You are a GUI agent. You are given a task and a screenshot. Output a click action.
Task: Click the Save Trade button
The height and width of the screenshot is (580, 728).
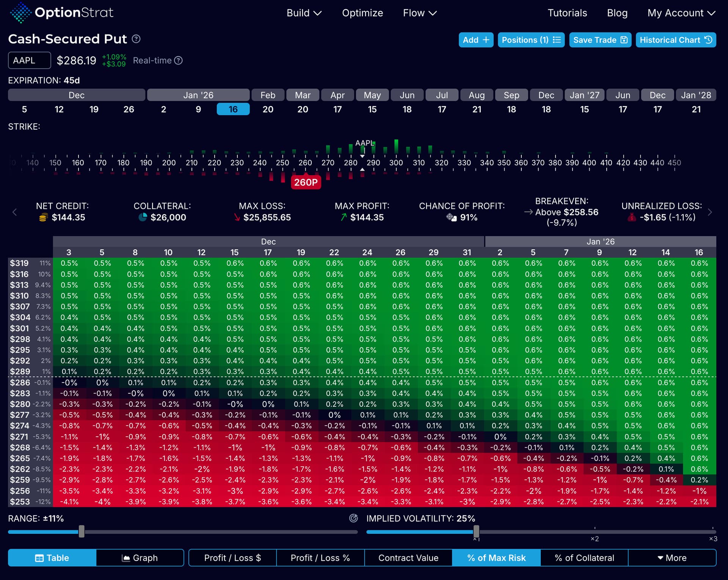pos(600,40)
